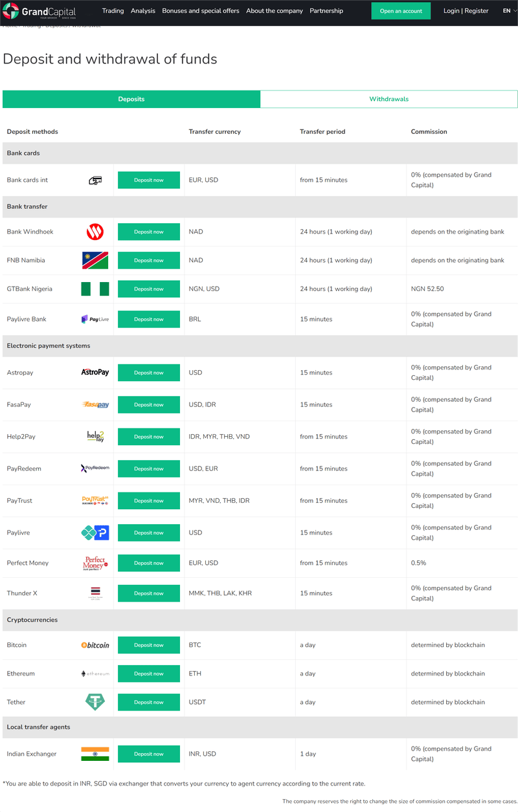
Task: Click the Login link
Action: coord(451,11)
